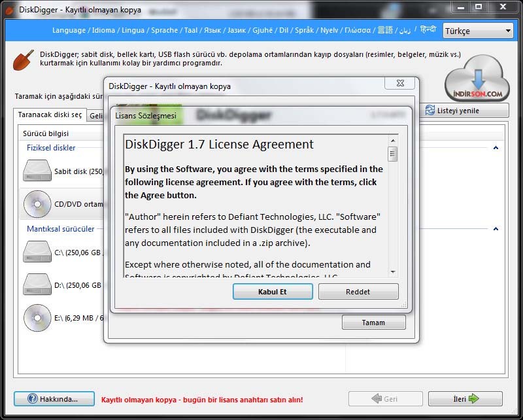Select the Taranacak diski seç tab
The image size is (523, 420).
50,115
